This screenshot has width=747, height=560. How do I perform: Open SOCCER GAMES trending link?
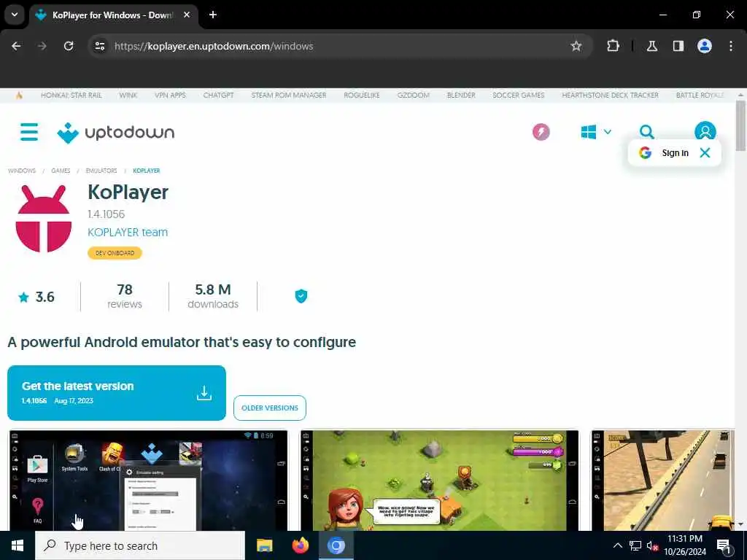519,96
